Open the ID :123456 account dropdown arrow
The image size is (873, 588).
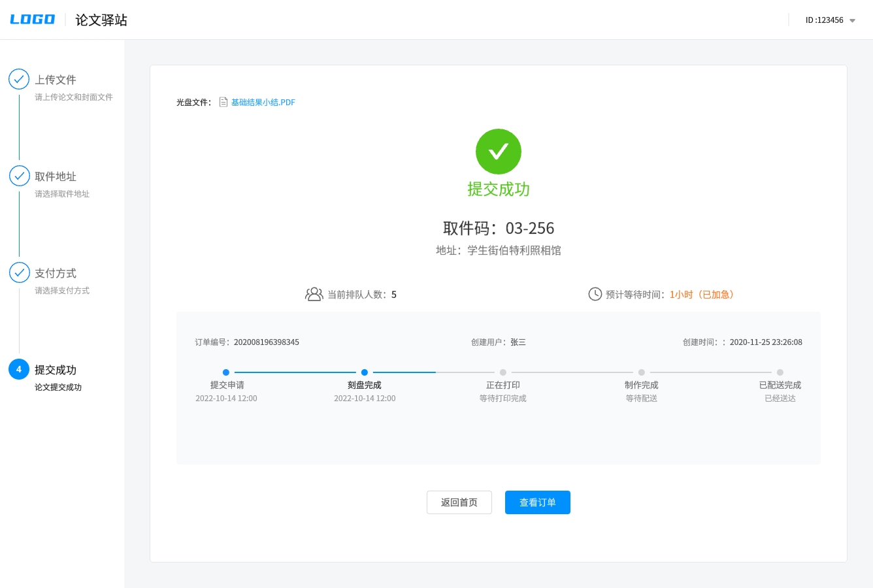[x=852, y=21]
